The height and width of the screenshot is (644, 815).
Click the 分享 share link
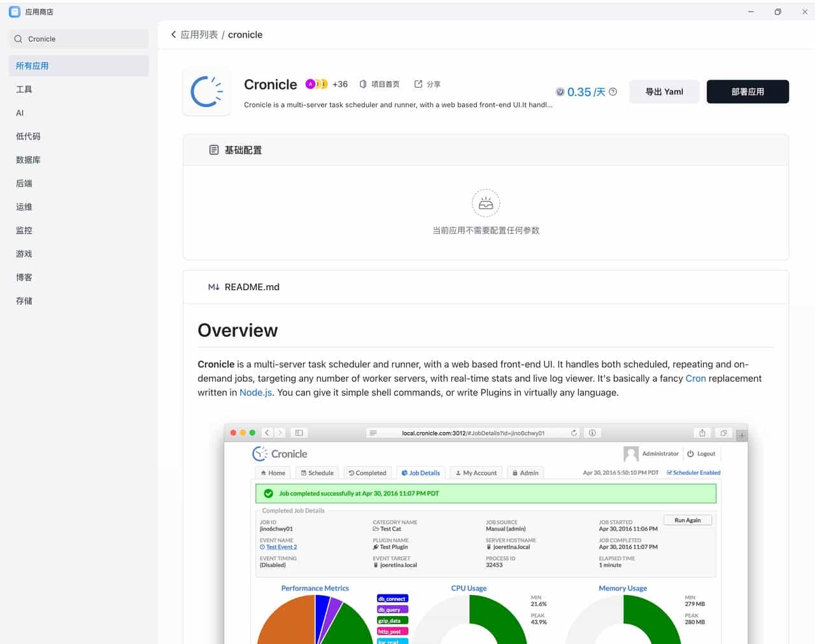[x=427, y=84]
